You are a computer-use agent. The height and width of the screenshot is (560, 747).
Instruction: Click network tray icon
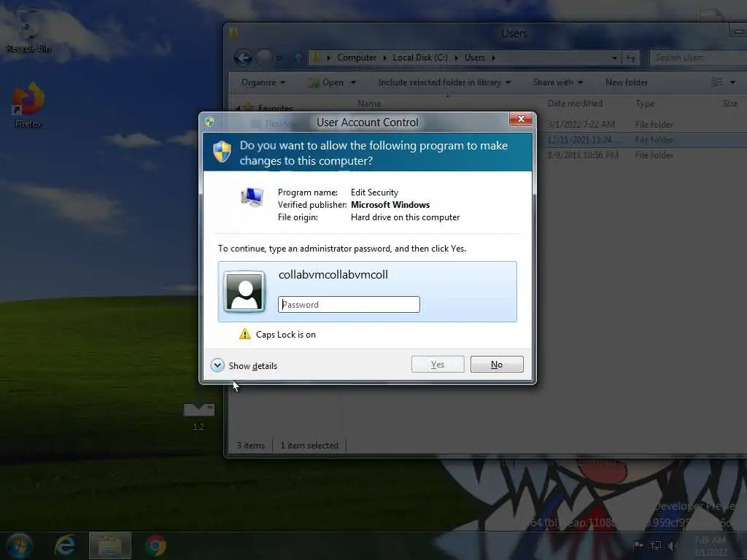(656, 545)
